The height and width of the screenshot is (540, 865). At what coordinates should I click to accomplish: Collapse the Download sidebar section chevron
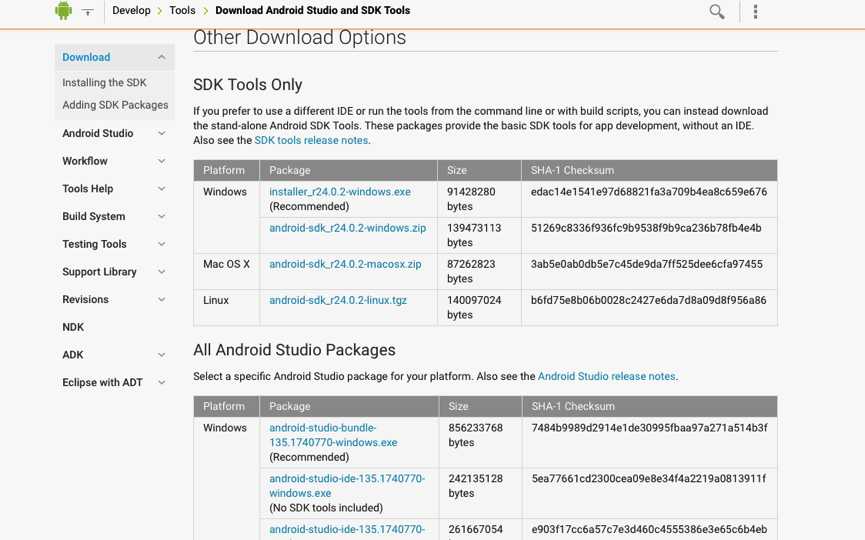point(161,57)
